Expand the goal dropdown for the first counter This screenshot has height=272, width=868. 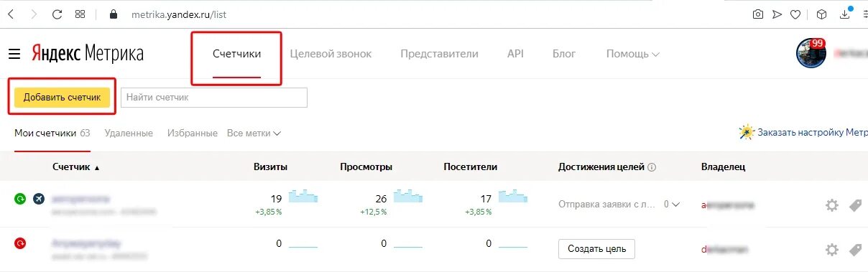(672, 205)
